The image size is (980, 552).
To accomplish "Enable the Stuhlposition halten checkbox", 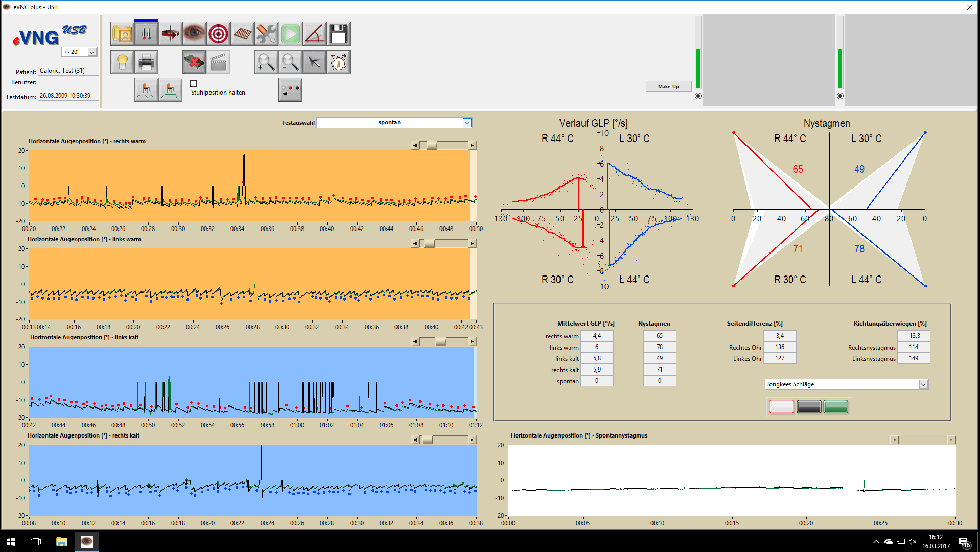I will [194, 84].
